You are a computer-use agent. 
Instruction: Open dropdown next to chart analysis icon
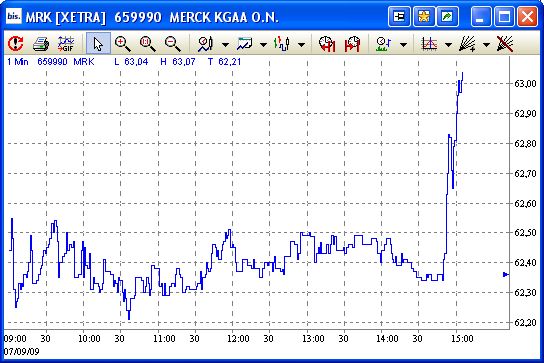click(226, 44)
